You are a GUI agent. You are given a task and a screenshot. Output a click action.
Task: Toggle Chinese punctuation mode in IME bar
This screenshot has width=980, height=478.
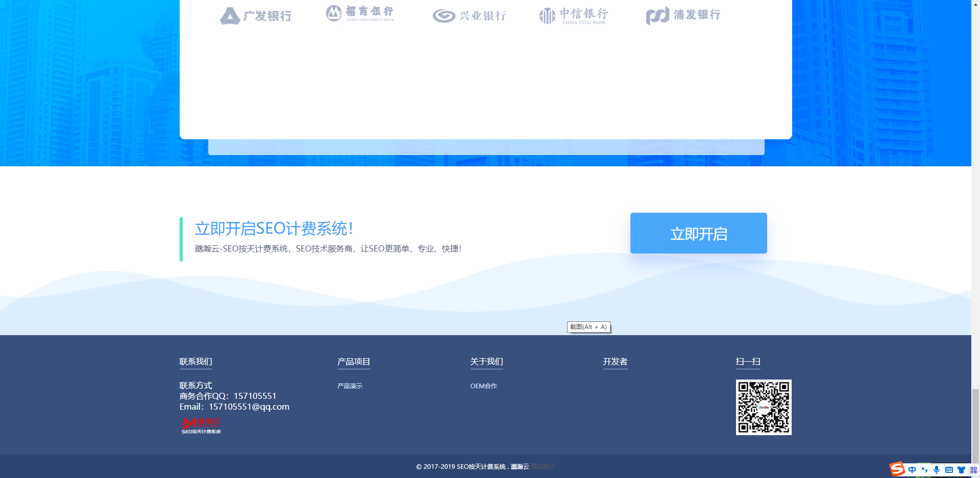[x=924, y=470]
